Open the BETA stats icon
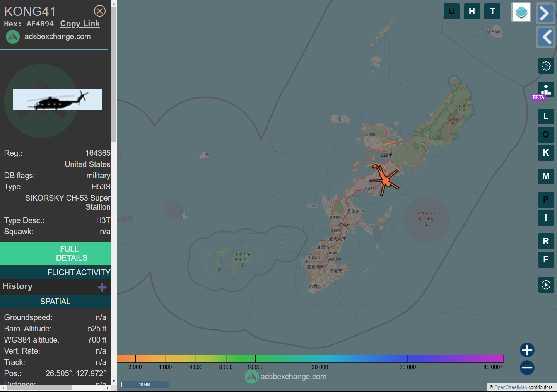 tap(546, 90)
